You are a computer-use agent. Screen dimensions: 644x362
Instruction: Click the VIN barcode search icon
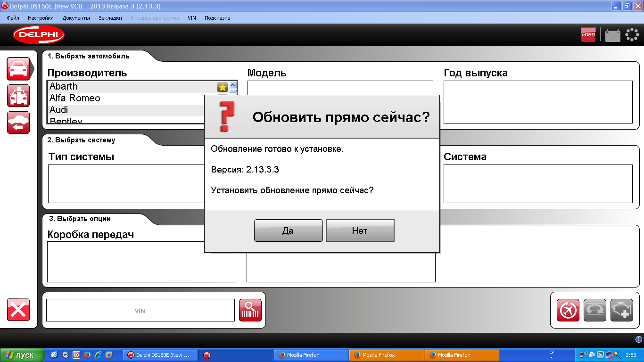250,310
